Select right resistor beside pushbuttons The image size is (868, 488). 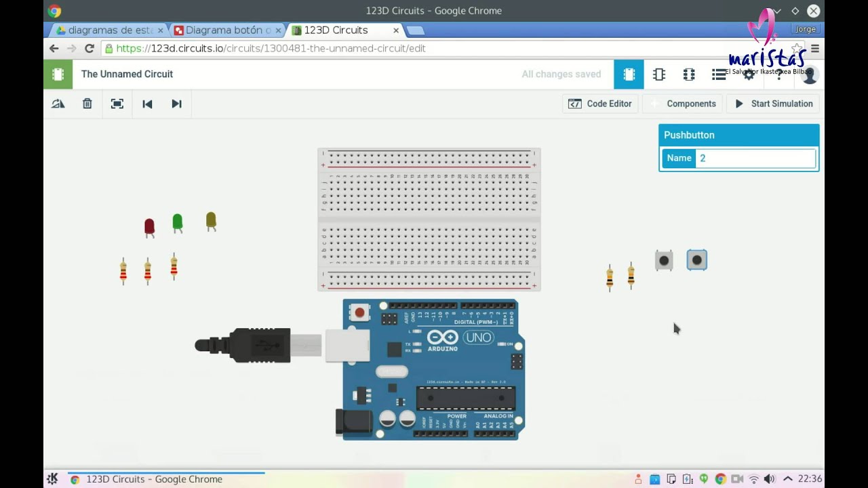tap(631, 277)
